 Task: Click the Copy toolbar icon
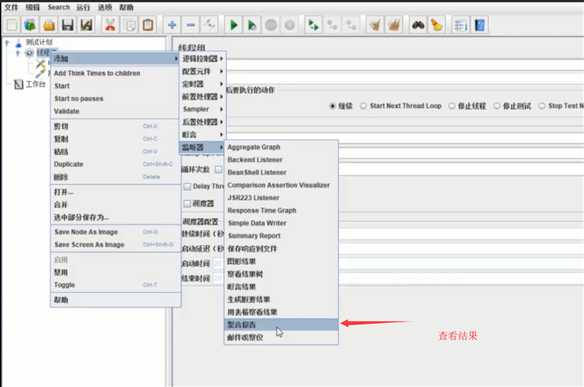tap(130, 25)
